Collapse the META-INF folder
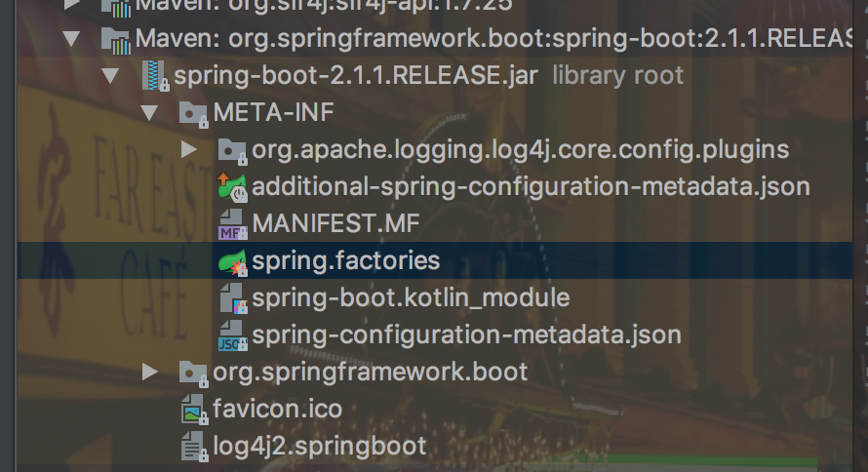Image resolution: width=868 pixels, height=472 pixels. (149, 113)
